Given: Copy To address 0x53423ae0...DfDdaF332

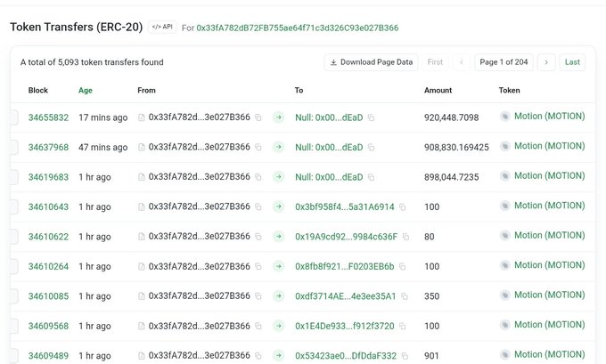Looking at the screenshot, I should (405, 355).
